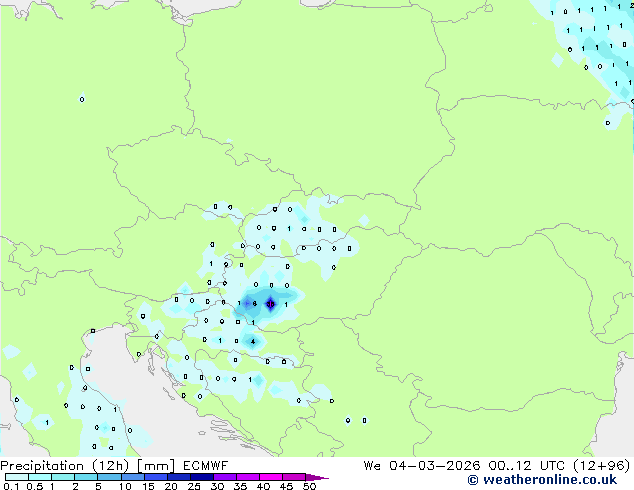Click the 'We 04-03-2026 00..12 UTC (12+96)' timestamp
This screenshot has height=490, width=634.
click(497, 466)
